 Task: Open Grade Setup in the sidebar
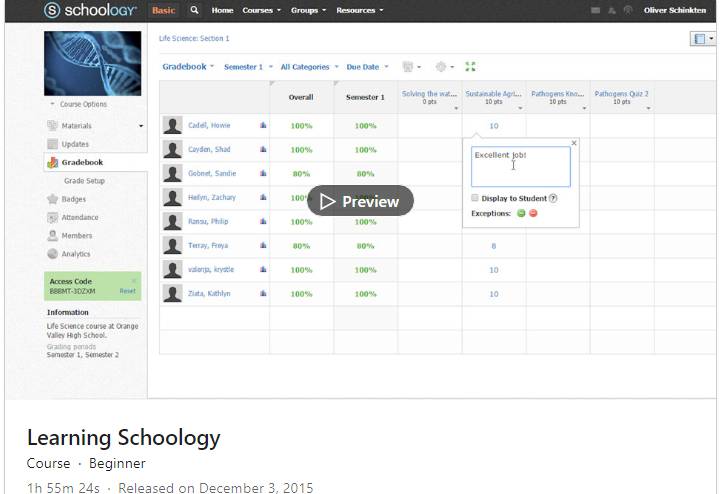click(x=84, y=181)
